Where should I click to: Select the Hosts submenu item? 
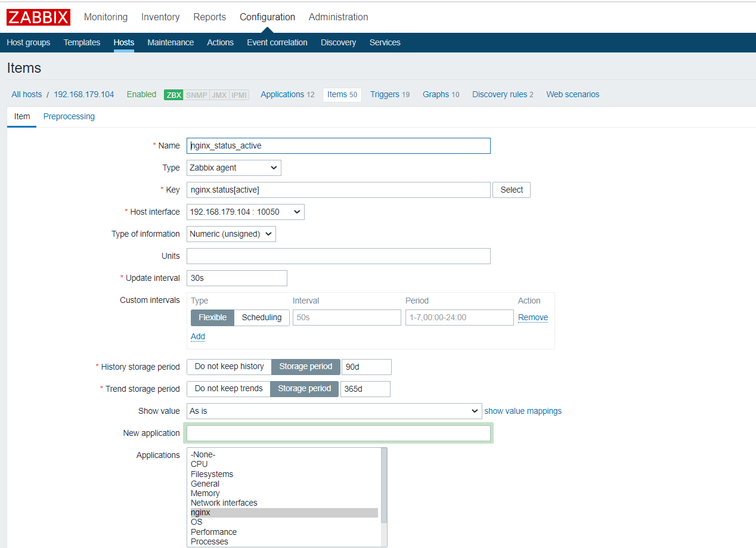124,42
